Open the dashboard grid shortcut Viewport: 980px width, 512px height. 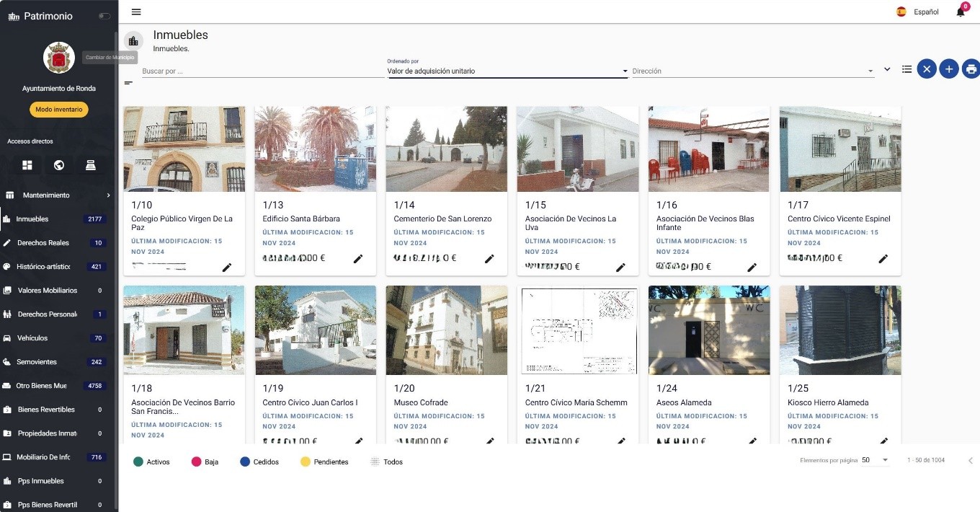27,165
